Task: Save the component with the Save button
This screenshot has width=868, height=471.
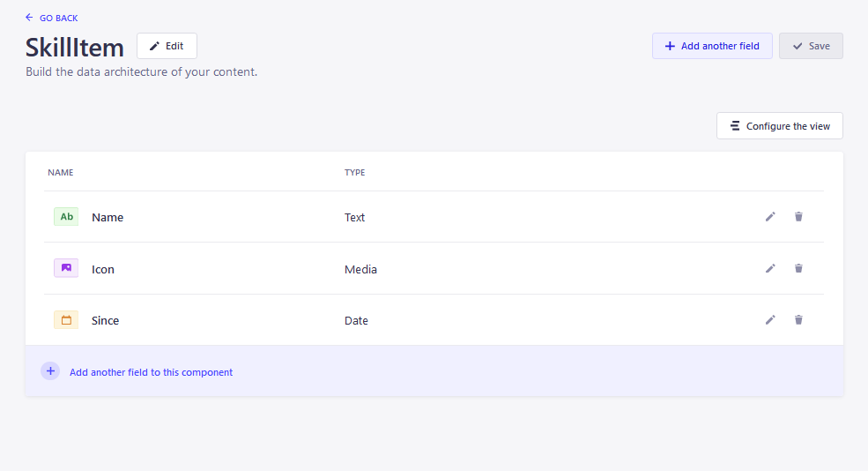Action: coord(811,46)
